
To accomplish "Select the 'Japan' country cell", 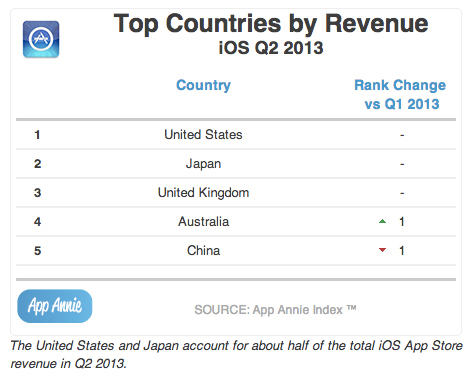I will (203, 164).
